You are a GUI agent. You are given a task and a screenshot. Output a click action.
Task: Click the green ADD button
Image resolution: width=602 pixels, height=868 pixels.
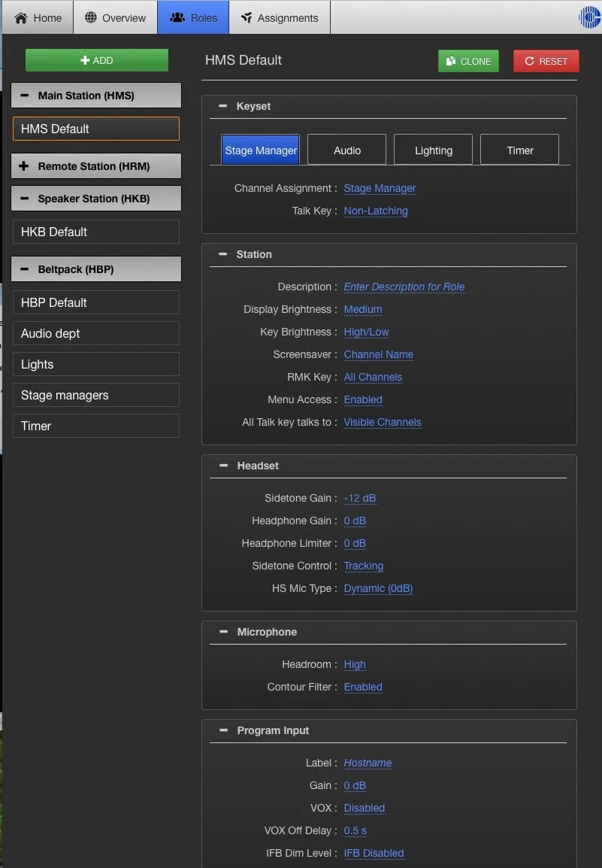97,60
